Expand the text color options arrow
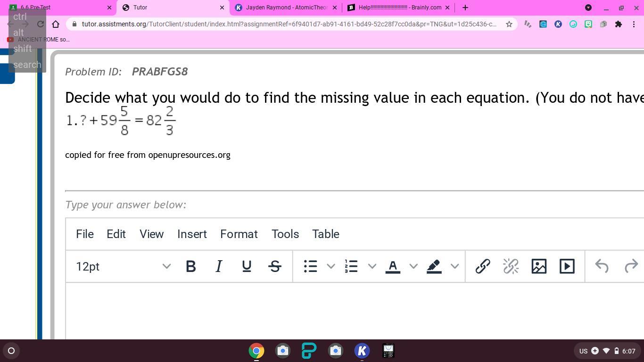 413,266
